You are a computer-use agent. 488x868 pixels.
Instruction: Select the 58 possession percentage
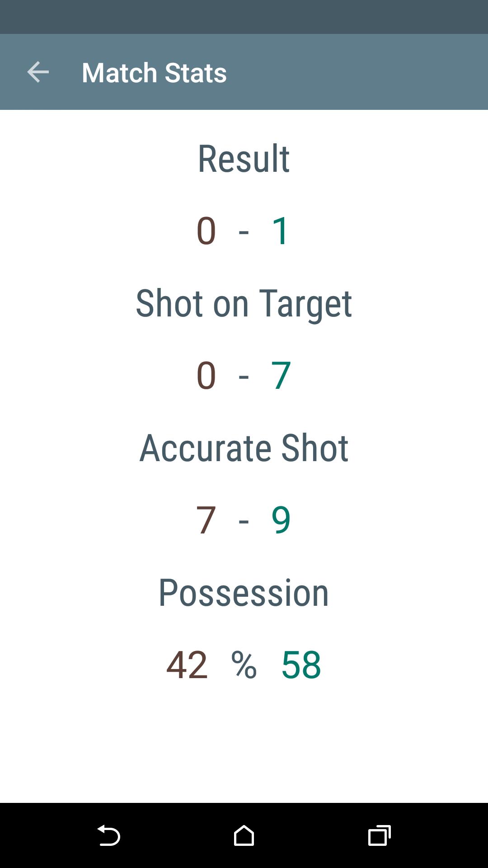tap(300, 664)
